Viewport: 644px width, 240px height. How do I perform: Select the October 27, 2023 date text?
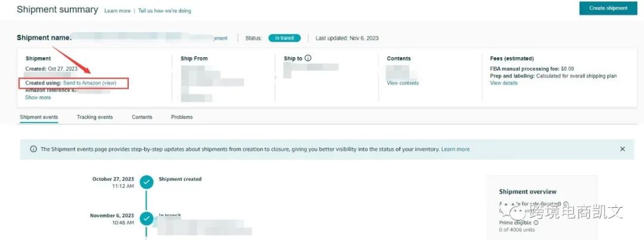(113, 179)
